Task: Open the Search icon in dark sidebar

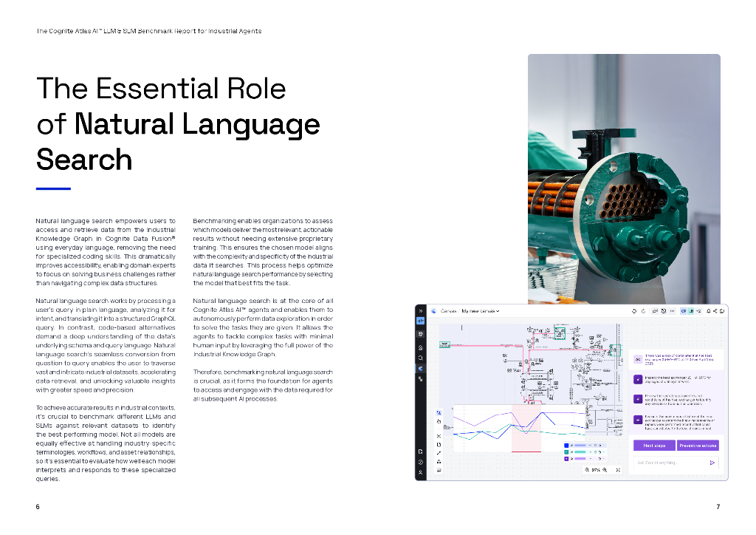Action: pyautogui.click(x=420, y=358)
